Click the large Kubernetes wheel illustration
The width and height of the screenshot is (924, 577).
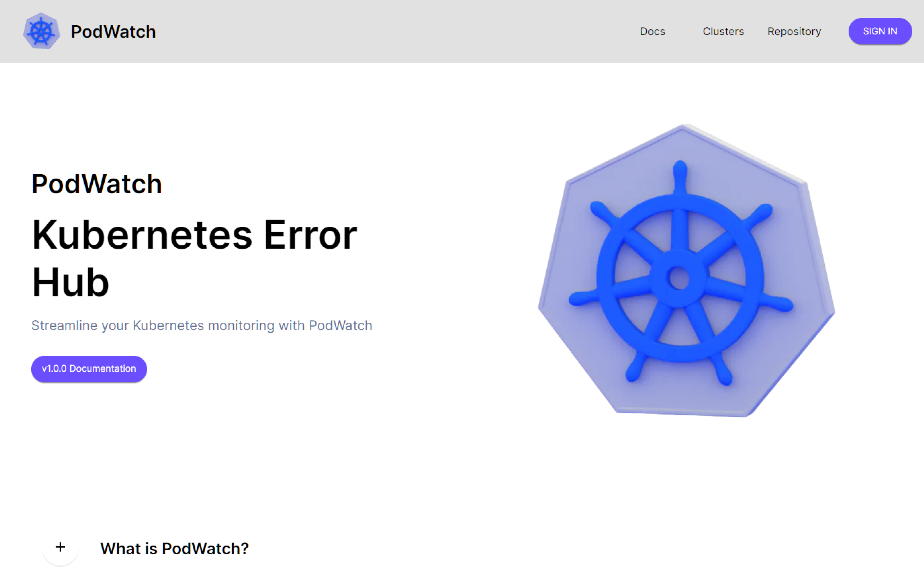coord(686,270)
